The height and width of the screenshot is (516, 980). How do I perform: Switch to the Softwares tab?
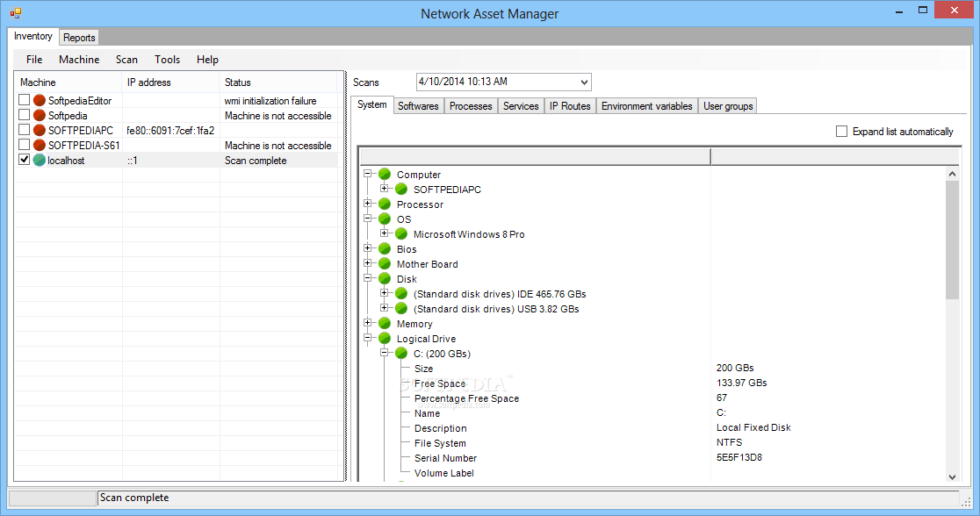[x=418, y=106]
